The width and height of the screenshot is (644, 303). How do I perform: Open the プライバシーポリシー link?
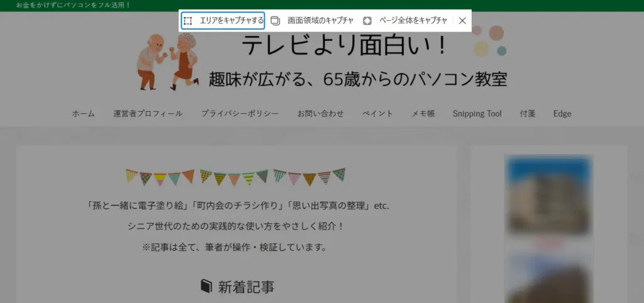click(240, 114)
